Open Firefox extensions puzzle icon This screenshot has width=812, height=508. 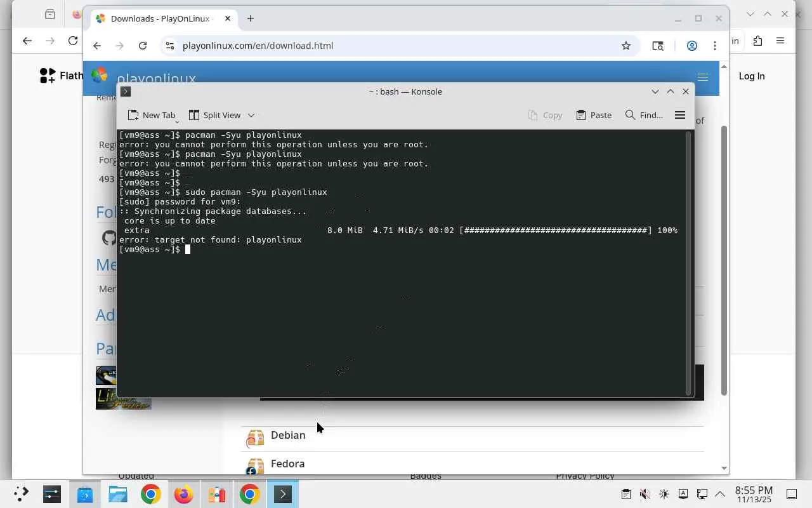(757, 41)
